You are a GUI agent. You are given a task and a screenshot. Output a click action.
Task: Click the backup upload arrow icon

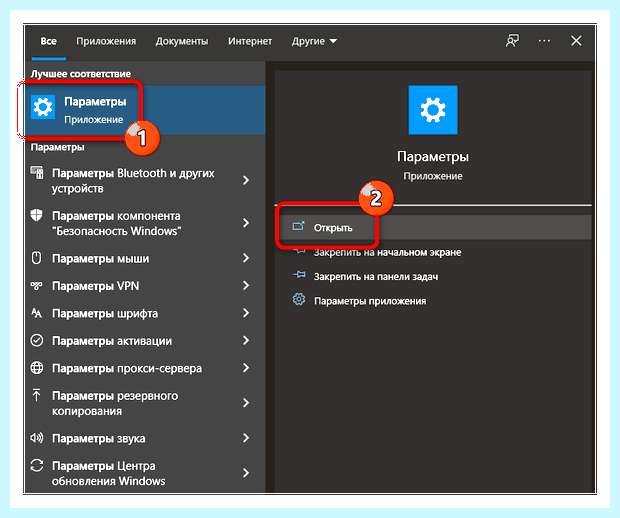tap(36, 395)
